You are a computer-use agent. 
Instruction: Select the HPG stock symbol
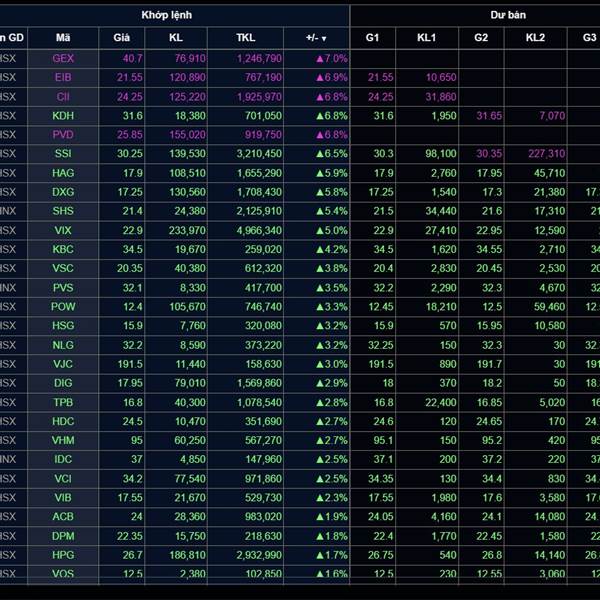click(63, 555)
